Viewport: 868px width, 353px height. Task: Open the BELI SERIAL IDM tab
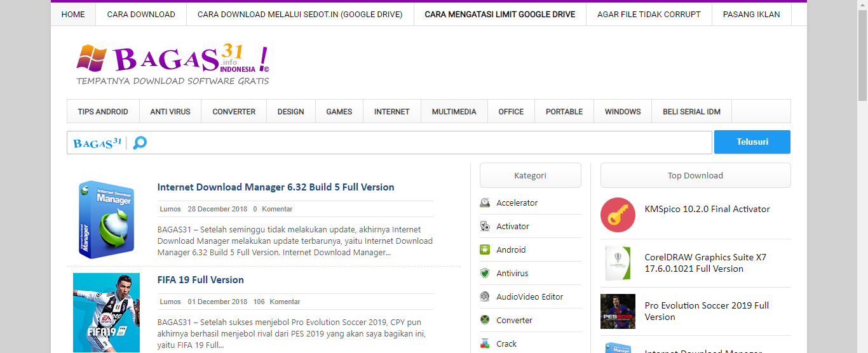(x=692, y=111)
